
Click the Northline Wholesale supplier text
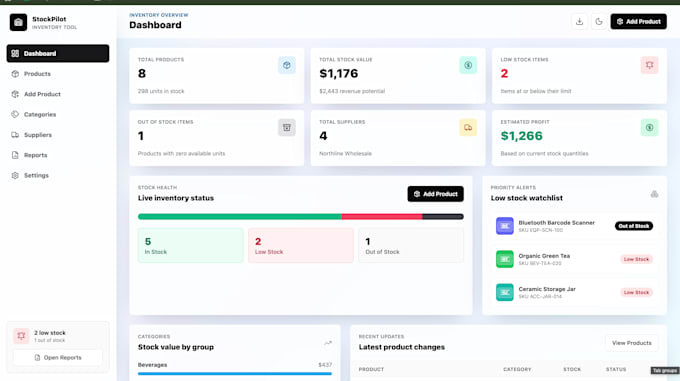tap(345, 153)
